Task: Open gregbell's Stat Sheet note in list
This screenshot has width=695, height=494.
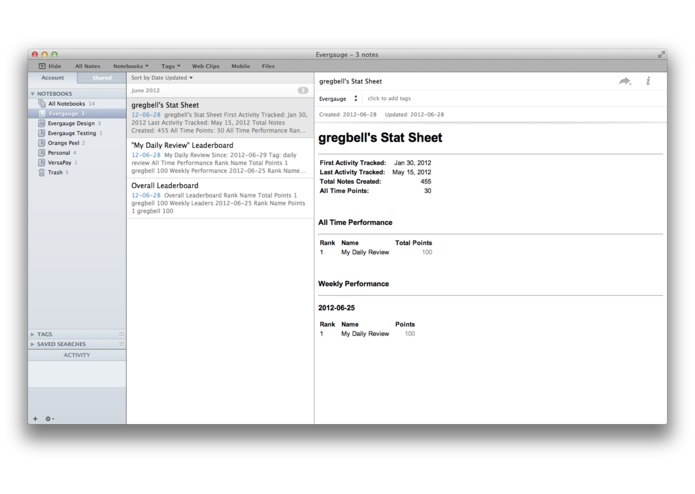Action: click(x=220, y=117)
